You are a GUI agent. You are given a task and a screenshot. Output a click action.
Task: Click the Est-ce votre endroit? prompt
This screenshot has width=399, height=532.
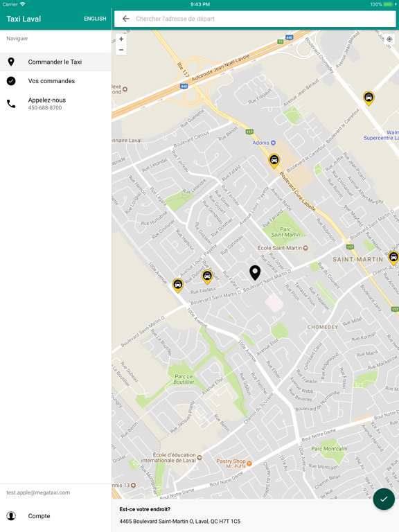pyautogui.click(x=145, y=509)
